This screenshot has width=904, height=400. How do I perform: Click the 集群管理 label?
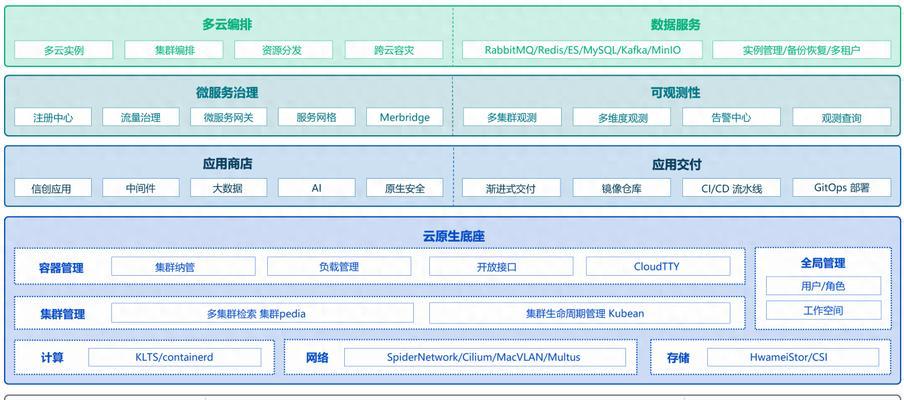click(x=62, y=314)
